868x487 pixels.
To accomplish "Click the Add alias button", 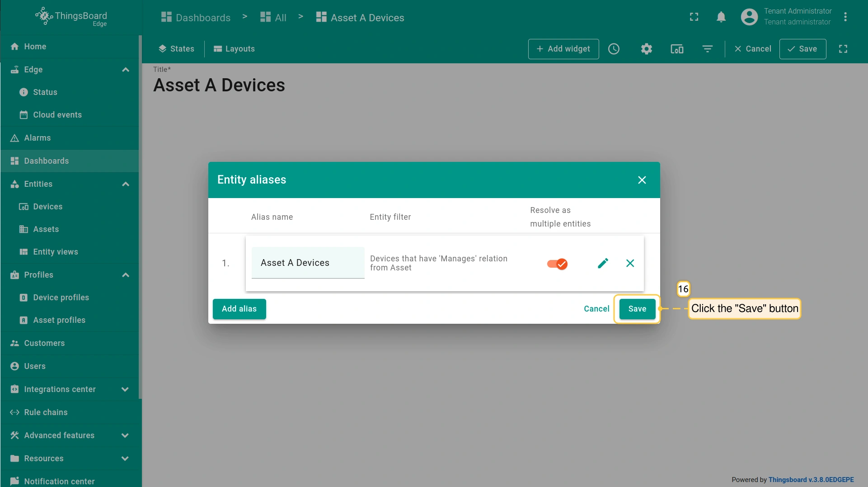I will tap(239, 309).
